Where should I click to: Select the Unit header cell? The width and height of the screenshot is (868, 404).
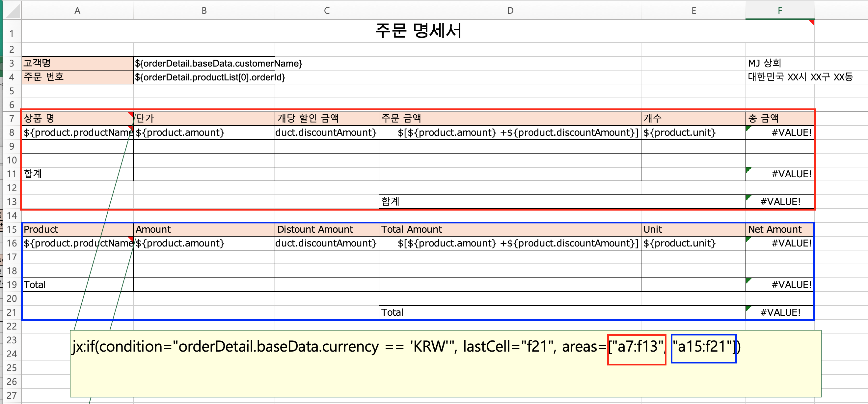[693, 229]
